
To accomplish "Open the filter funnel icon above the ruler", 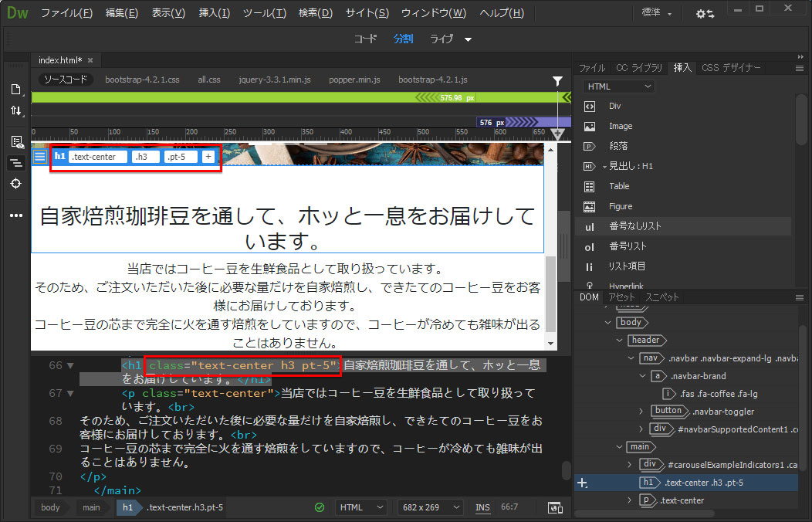I will click(557, 80).
